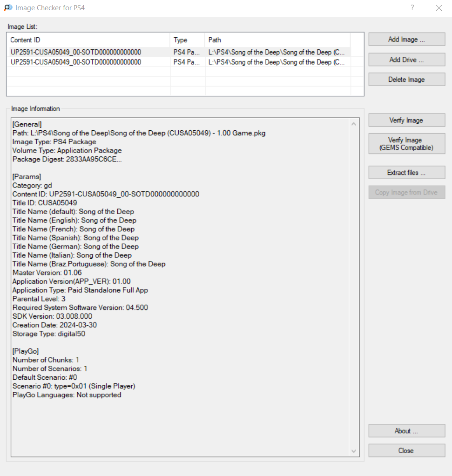The width and height of the screenshot is (452, 476).
Task: Click the Path line with Game.pkg
Action: 139,133
